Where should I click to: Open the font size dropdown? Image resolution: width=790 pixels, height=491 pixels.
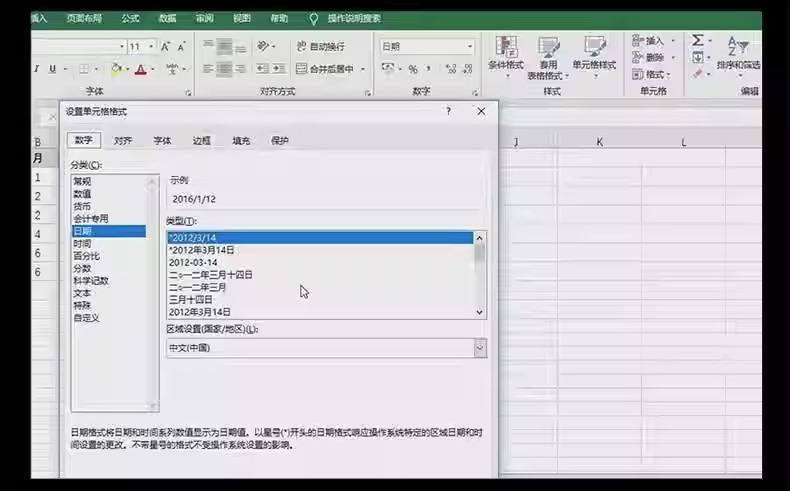tap(151, 47)
